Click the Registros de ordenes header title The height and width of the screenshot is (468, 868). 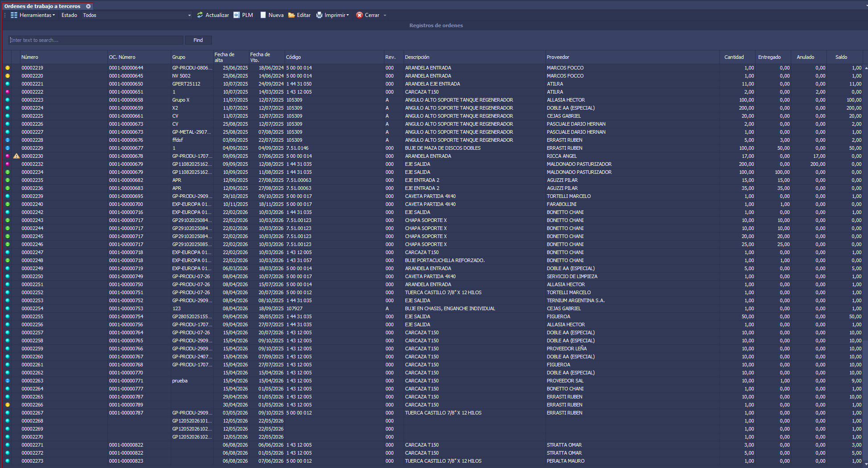436,25
